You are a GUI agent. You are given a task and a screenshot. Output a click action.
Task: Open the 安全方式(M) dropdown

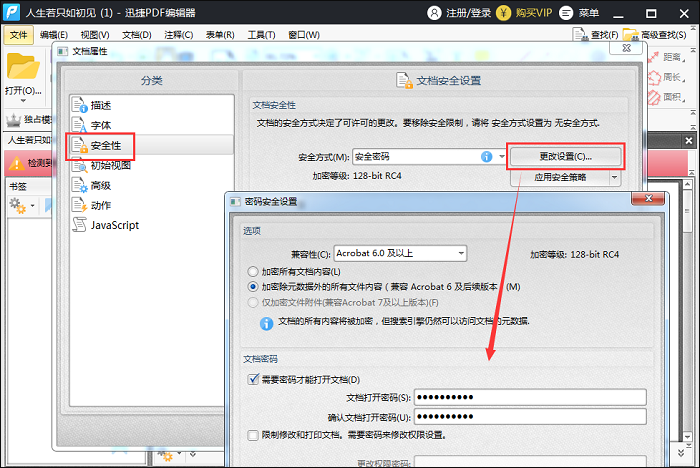click(x=502, y=157)
